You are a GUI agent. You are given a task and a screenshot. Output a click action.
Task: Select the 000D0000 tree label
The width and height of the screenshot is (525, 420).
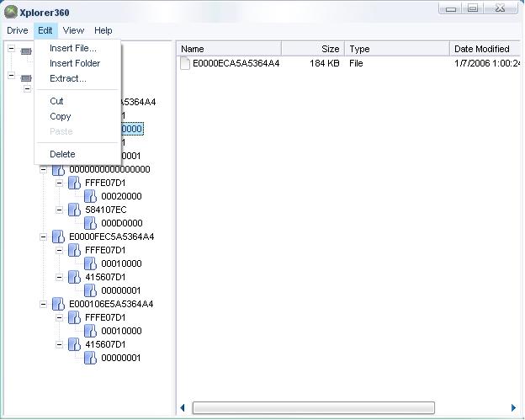coord(122,223)
